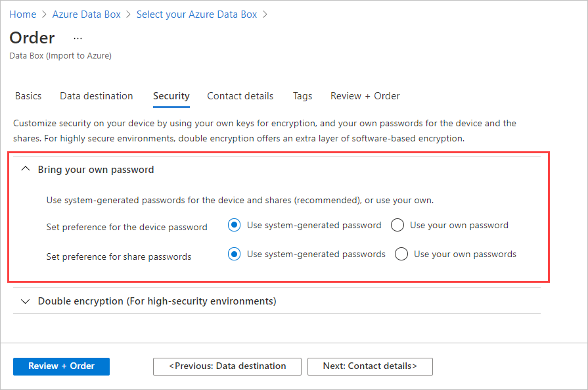Image resolution: width=588 pixels, height=390 pixels.
Task: Click Next: Contact details button
Action: [x=370, y=366]
